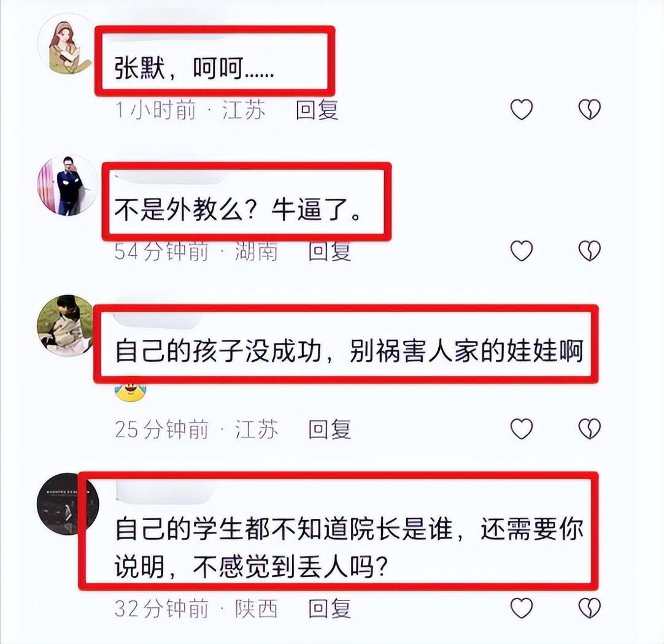664x644 pixels.
Task: Reply to the 25分钟前 江苏 comment
Action: 330,429
